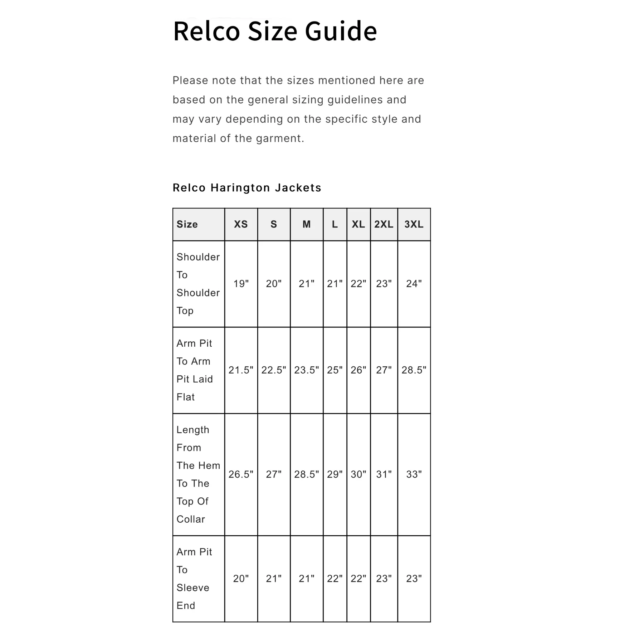Select the Size header cell

click(187, 224)
